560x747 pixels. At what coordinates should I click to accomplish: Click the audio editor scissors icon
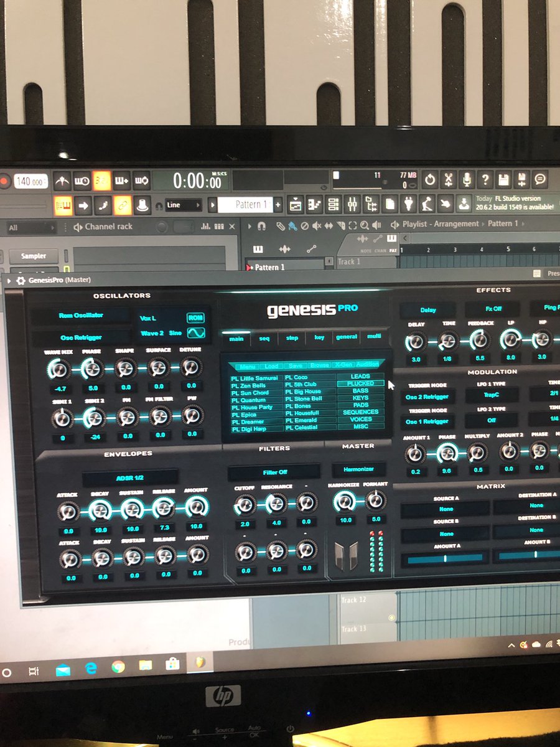point(448,180)
